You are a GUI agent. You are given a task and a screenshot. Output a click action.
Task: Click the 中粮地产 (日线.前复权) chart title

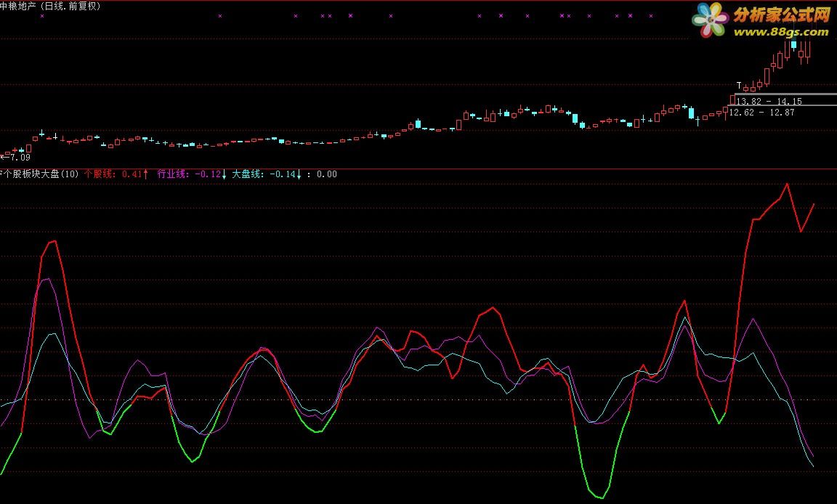pos(50,7)
